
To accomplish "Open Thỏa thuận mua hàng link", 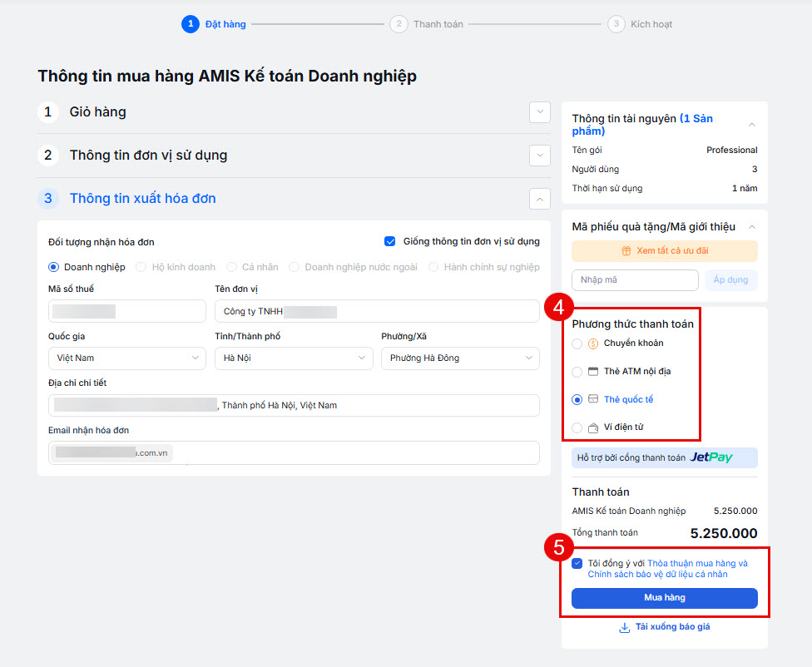I will pos(697,563).
